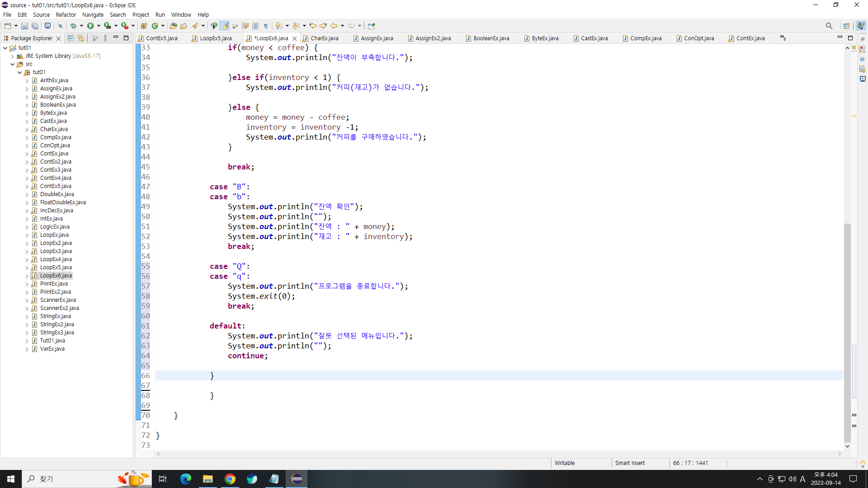Screen dimensions: 868x488
Task: Show hidden editor tabs list chevron
Action: [x=783, y=38]
